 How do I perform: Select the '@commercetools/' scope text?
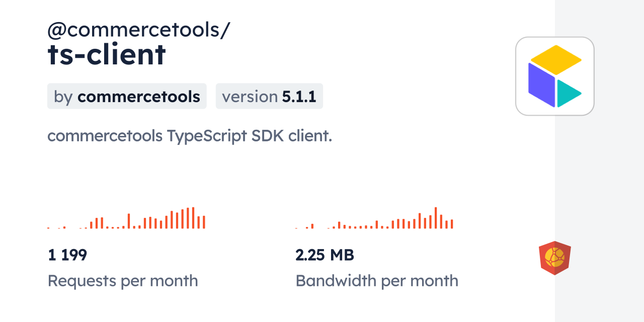[x=139, y=31]
